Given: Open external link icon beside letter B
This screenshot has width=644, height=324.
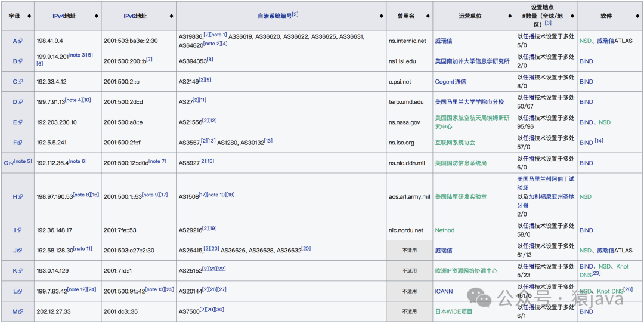Looking at the screenshot, I should [x=20, y=61].
